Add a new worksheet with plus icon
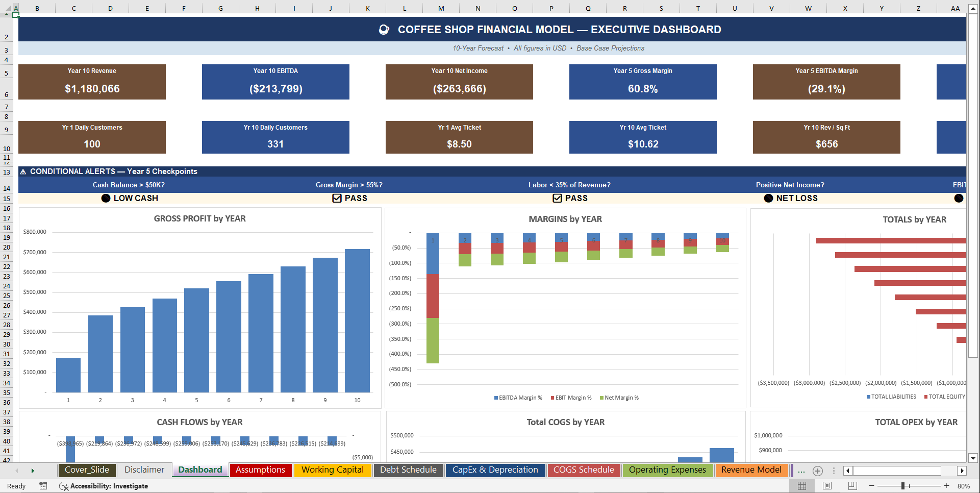The height and width of the screenshot is (493, 980). [818, 471]
